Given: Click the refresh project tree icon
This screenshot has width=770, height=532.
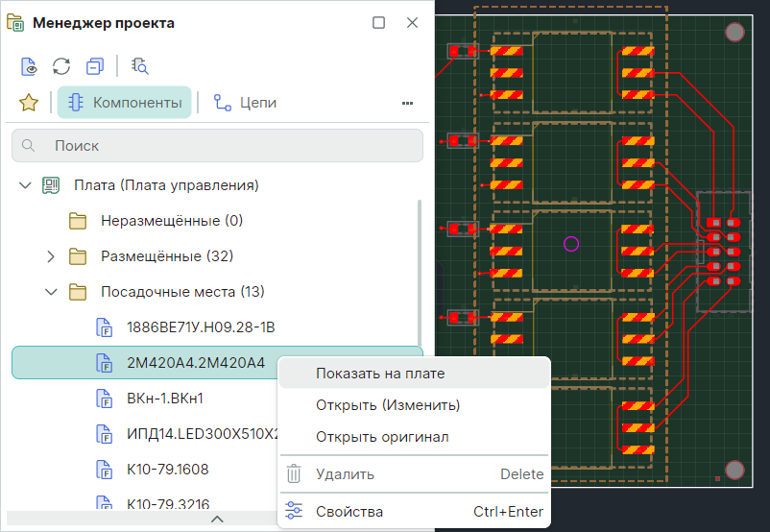Looking at the screenshot, I should pos(61,66).
